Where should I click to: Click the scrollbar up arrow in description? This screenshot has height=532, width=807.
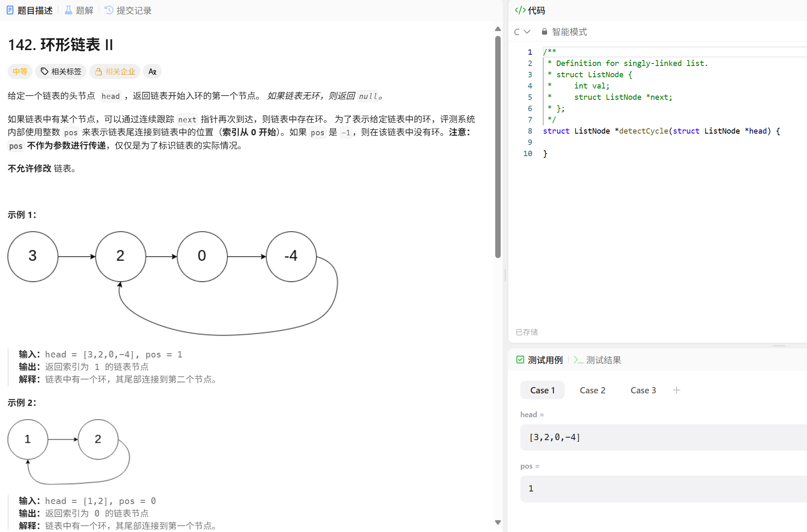(x=498, y=29)
